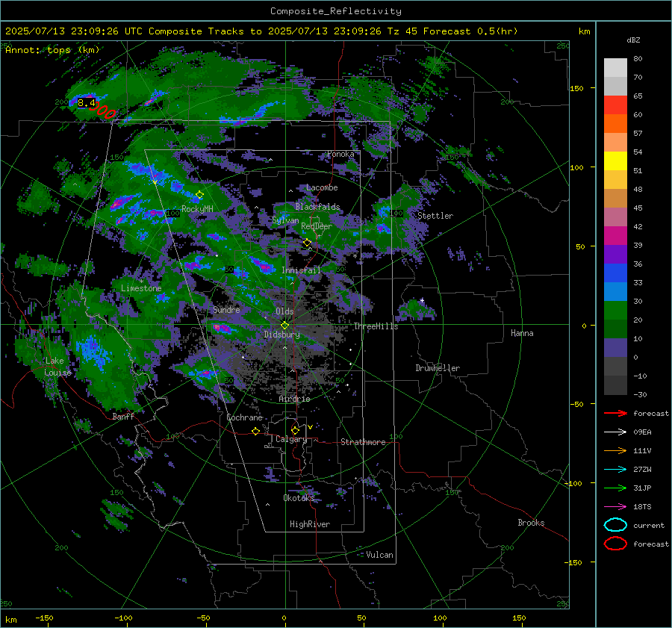Click the cyan current ellipse icon
The width and height of the screenshot is (672, 628).
tap(615, 525)
